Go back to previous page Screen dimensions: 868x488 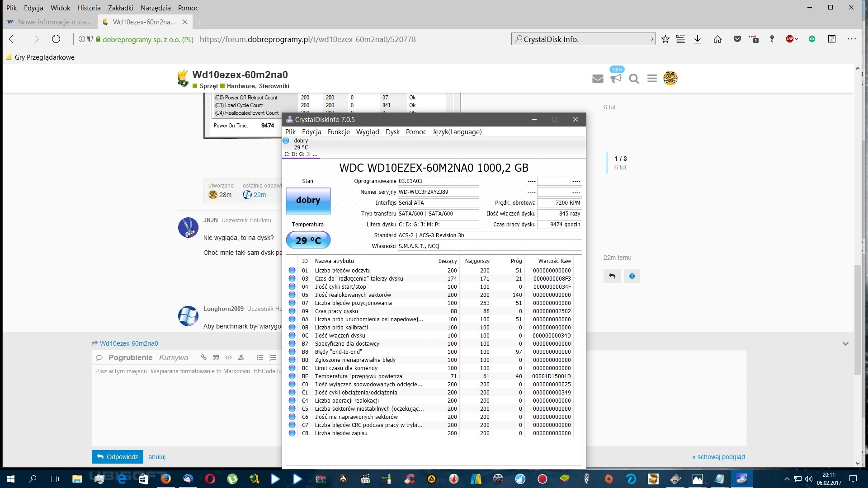[13, 39]
